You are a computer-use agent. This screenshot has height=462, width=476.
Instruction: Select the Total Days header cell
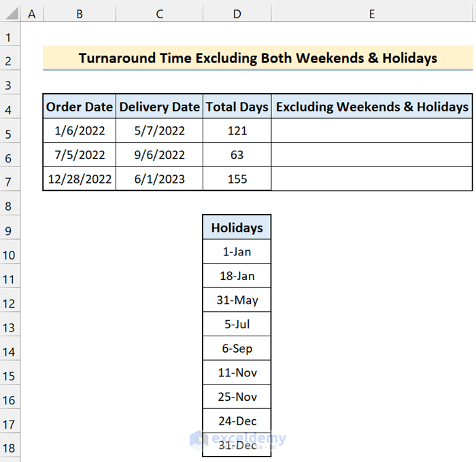(237, 106)
